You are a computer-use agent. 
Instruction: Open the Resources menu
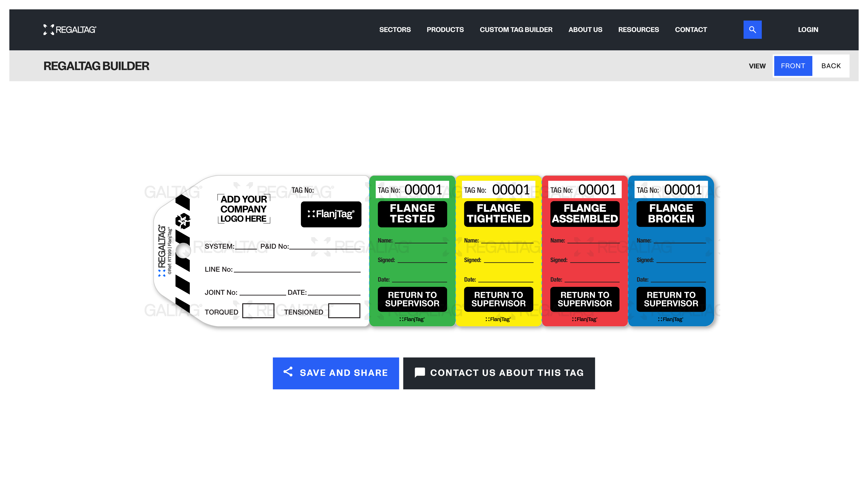pyautogui.click(x=638, y=30)
